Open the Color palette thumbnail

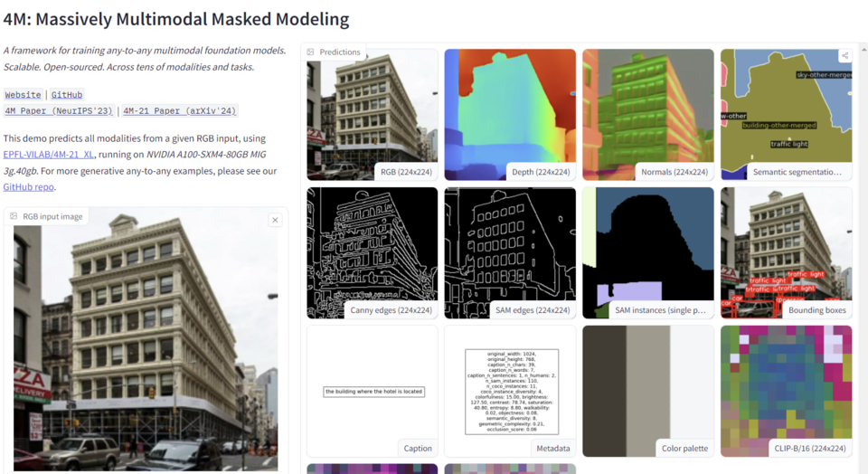point(647,391)
